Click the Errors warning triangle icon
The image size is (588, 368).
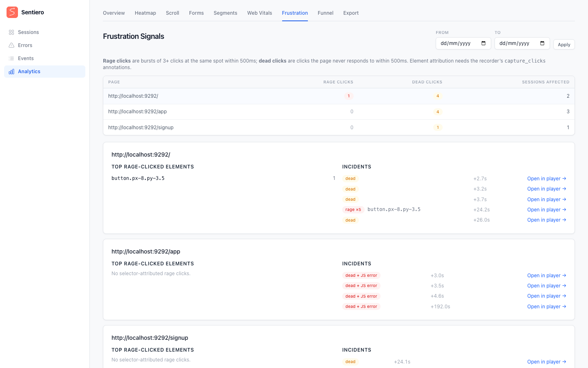point(11,45)
